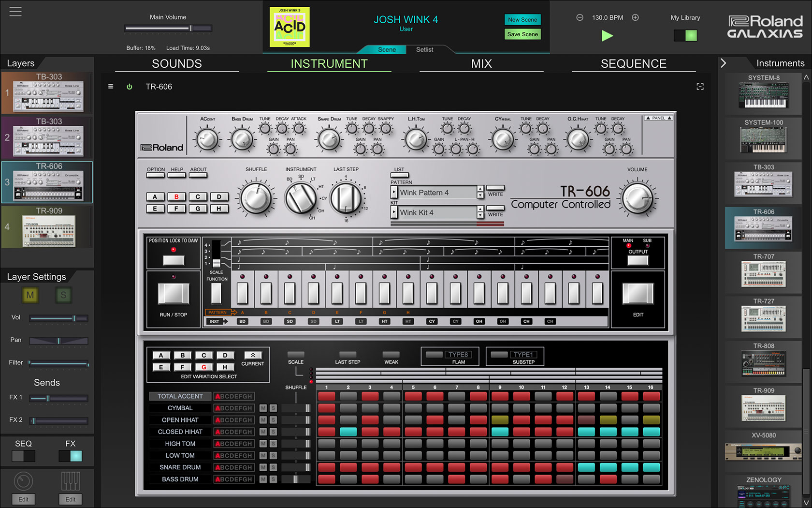Click the ABOUT button on the TR-606
The width and height of the screenshot is (812, 508).
(x=198, y=175)
